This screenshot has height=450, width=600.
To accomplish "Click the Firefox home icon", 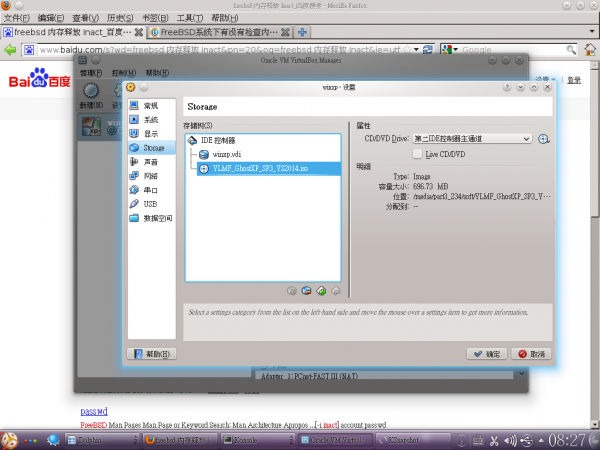I will click(x=590, y=49).
